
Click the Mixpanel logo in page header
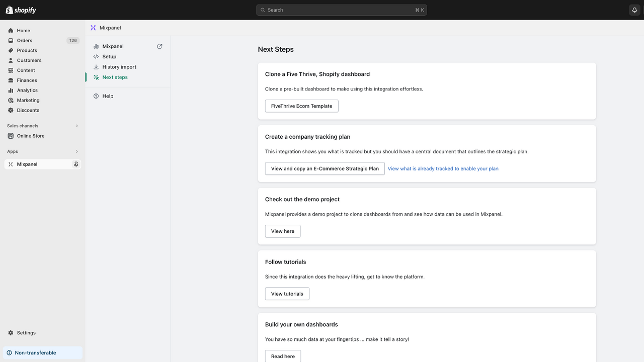tap(93, 28)
